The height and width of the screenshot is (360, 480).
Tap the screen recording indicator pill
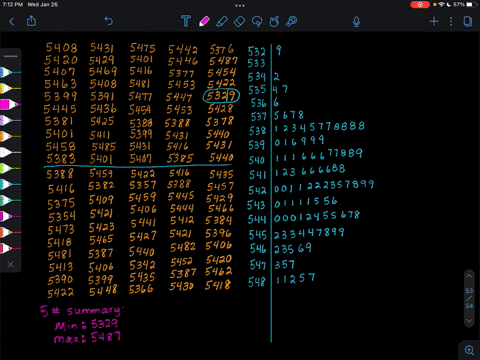tap(420, 5)
